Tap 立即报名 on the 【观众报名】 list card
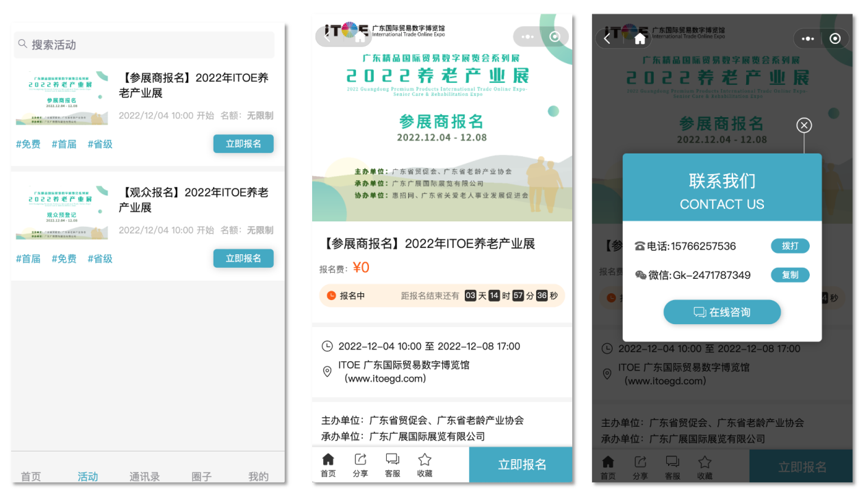 tap(243, 258)
